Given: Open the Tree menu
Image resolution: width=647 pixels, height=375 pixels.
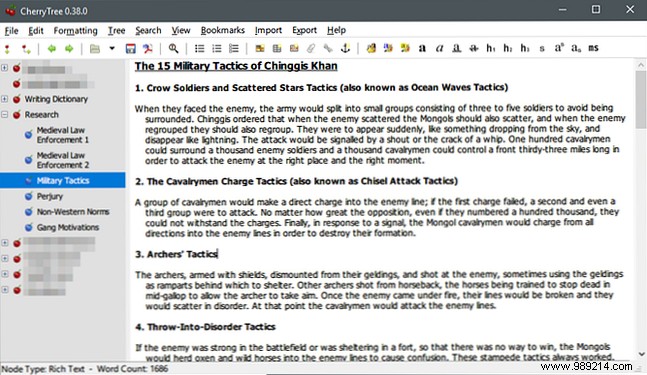Looking at the screenshot, I should click(116, 31).
